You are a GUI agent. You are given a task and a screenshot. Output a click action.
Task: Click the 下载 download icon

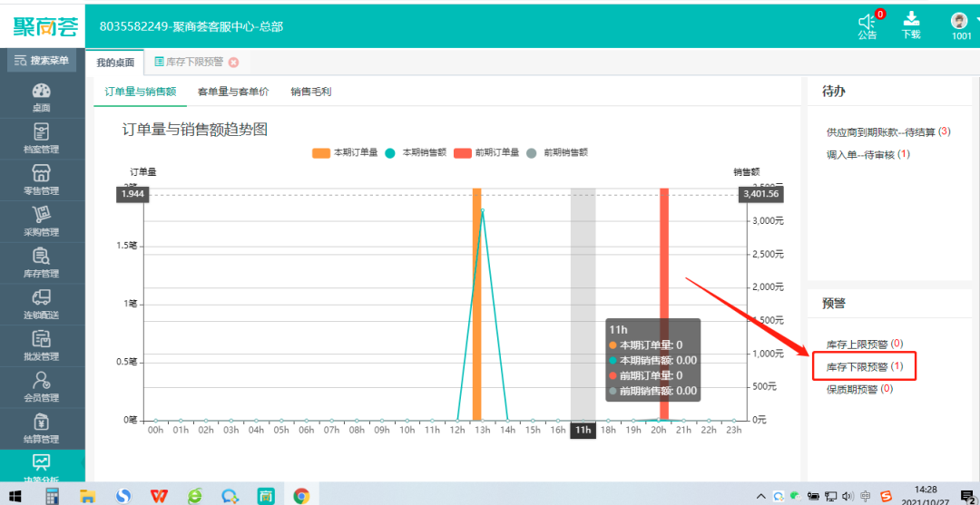[x=911, y=20]
